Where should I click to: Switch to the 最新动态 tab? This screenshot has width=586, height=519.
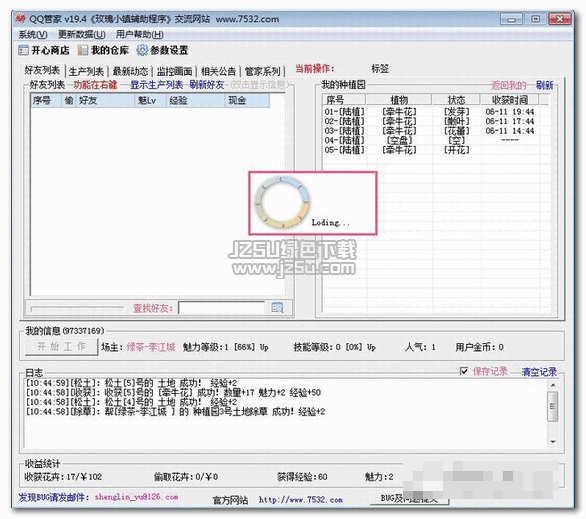[x=130, y=71]
